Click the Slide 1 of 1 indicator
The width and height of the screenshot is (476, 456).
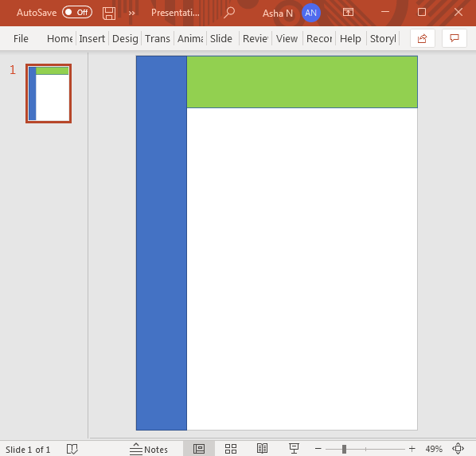click(28, 450)
